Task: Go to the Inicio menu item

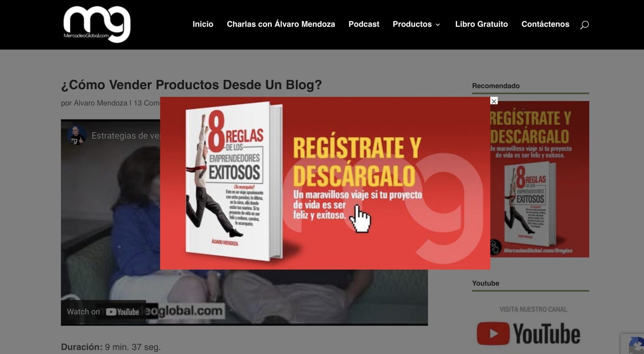Action: click(x=203, y=24)
